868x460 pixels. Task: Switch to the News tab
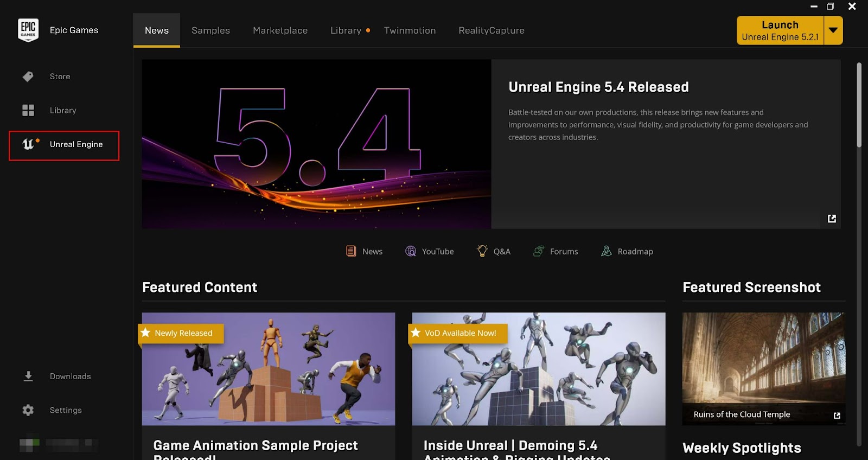pos(157,30)
